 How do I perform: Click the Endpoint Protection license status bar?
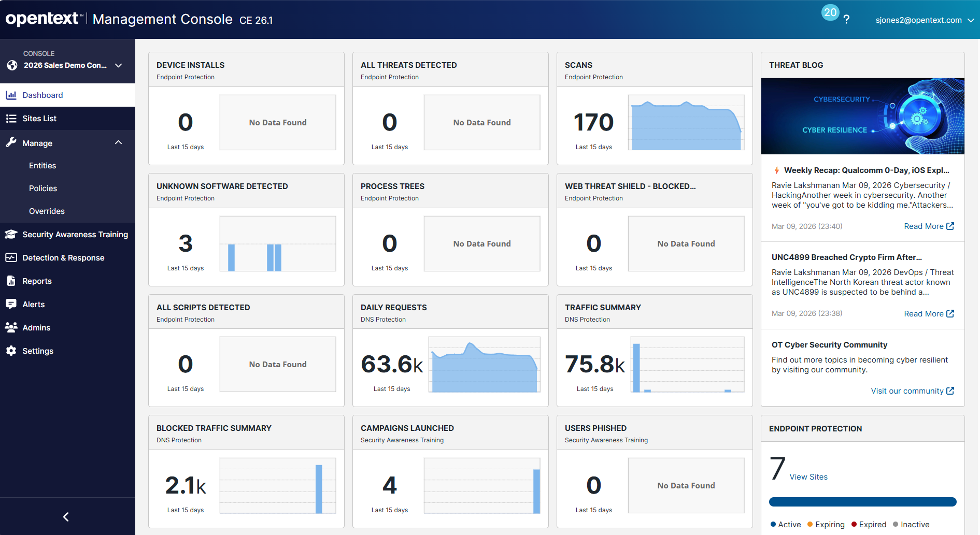coord(862,502)
